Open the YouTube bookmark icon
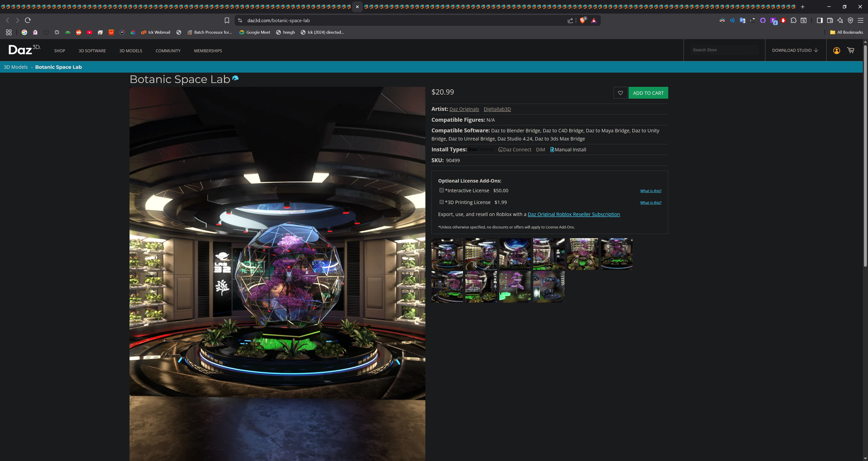 pyautogui.click(x=89, y=32)
